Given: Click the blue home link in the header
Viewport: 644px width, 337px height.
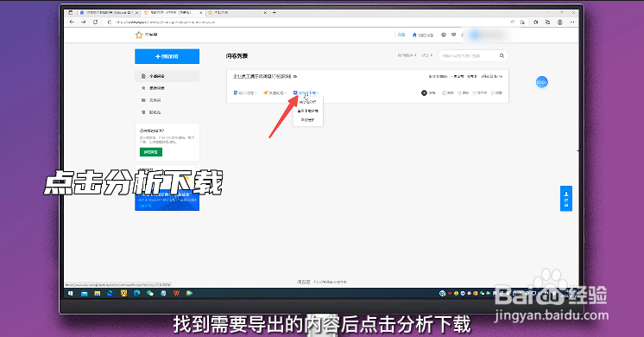Looking at the screenshot, I should pyautogui.click(x=423, y=35).
